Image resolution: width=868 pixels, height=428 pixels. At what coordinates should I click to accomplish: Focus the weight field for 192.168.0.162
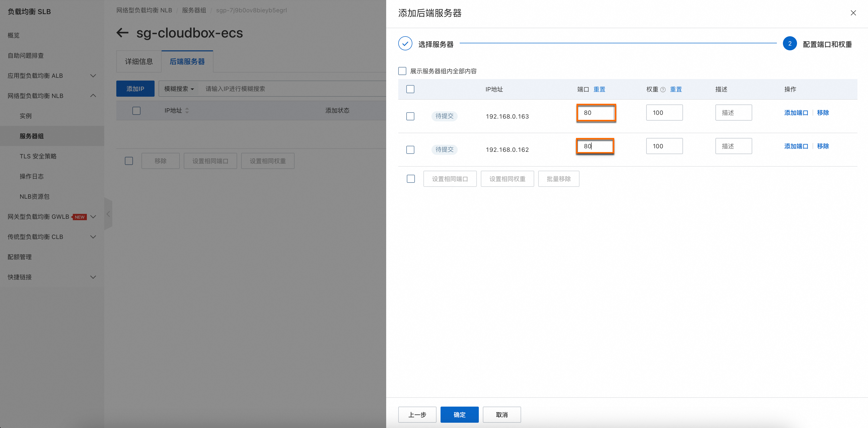point(664,146)
